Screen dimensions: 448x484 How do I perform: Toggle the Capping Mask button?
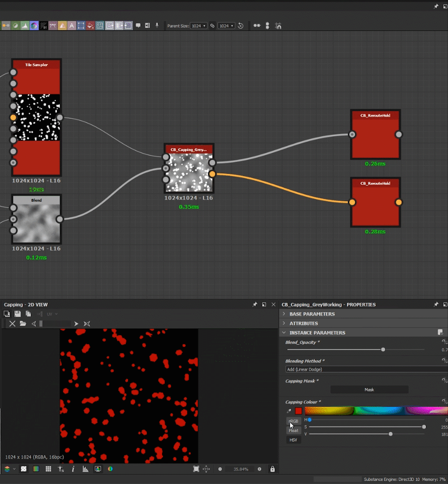369,389
